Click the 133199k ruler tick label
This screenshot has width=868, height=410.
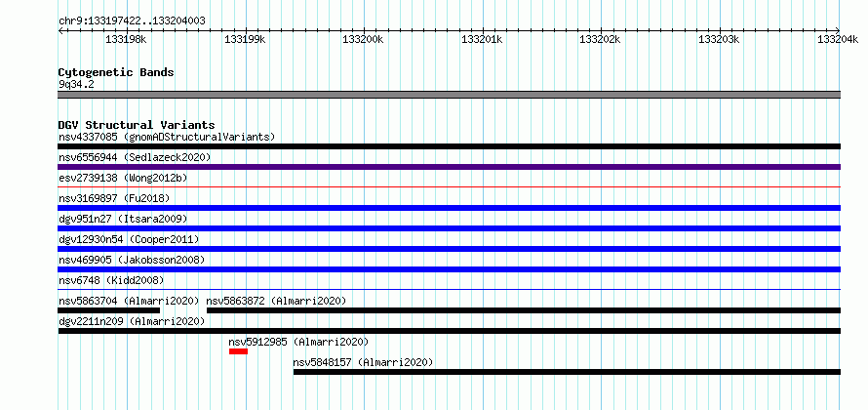tap(245, 39)
